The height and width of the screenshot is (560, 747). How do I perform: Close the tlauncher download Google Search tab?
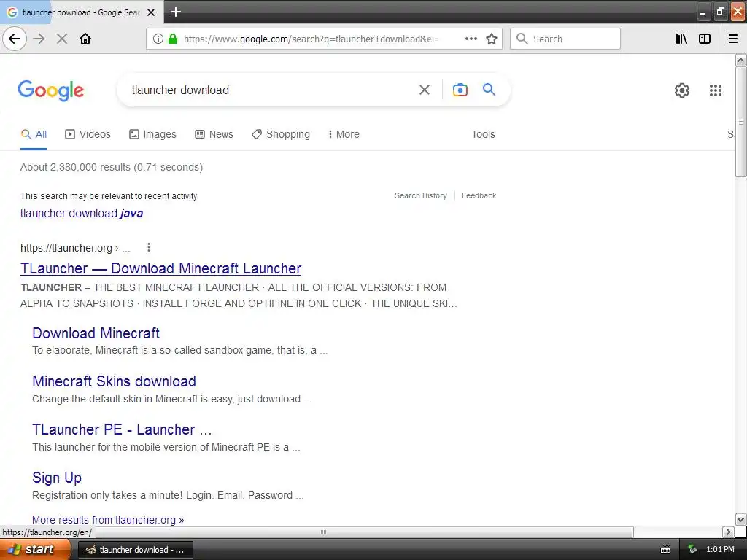pyautogui.click(x=151, y=12)
